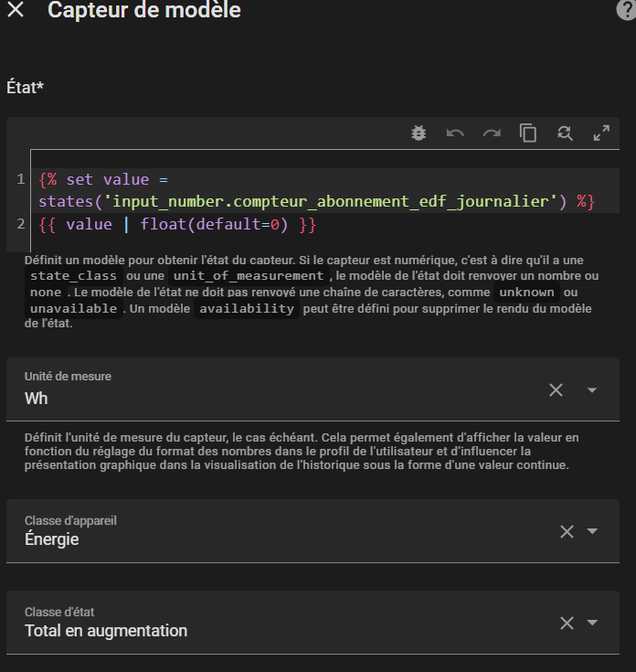
Task: Click the Wh text in unit field
Action: 37,399
